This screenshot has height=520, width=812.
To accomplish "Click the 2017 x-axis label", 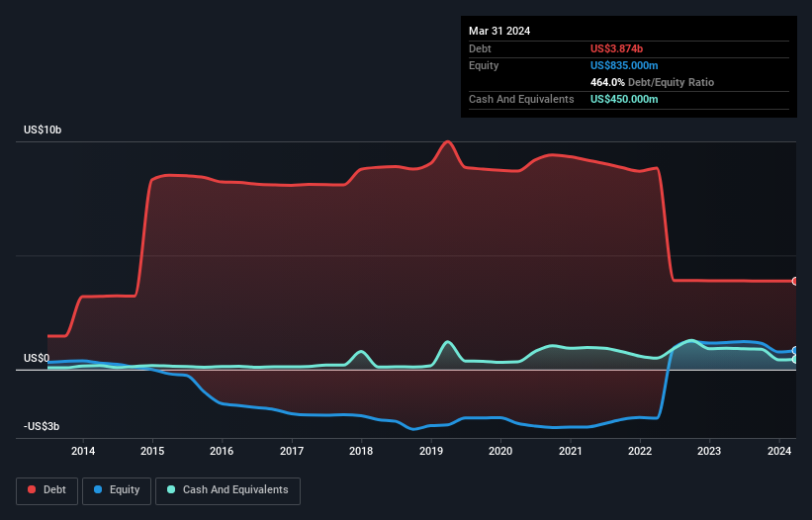I will (292, 451).
